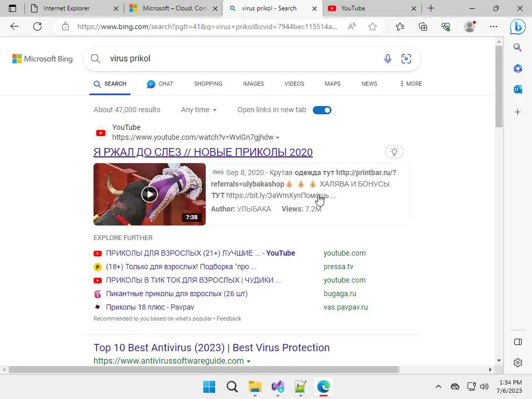This screenshot has height=399, width=532.
Task: Open the Windows Start menu
Action: (209, 387)
